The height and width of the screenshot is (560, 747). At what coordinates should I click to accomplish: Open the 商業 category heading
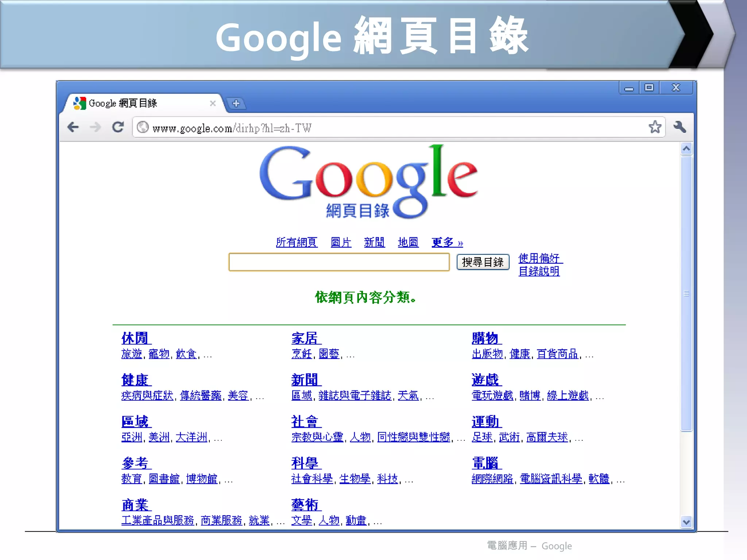[x=136, y=505]
